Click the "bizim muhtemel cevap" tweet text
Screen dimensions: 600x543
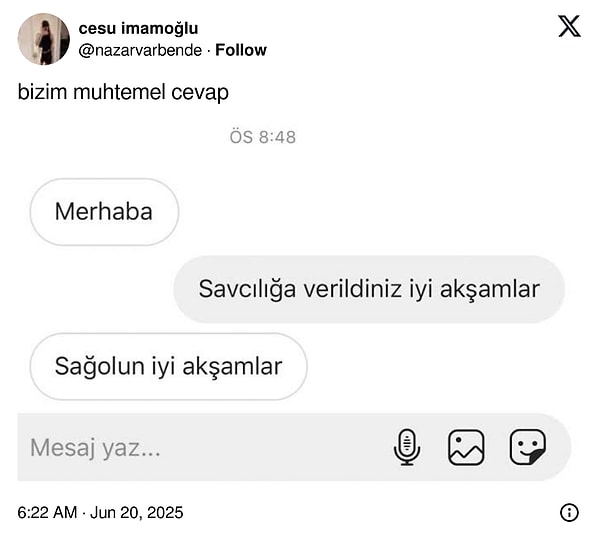tap(123, 92)
